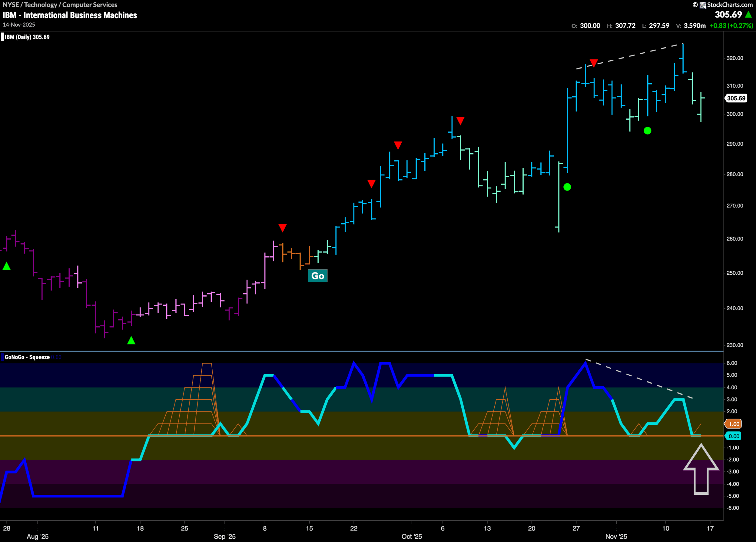Click the 6.00 oscillator axis label
Screen dimensions: 756x542
[x=732, y=363]
